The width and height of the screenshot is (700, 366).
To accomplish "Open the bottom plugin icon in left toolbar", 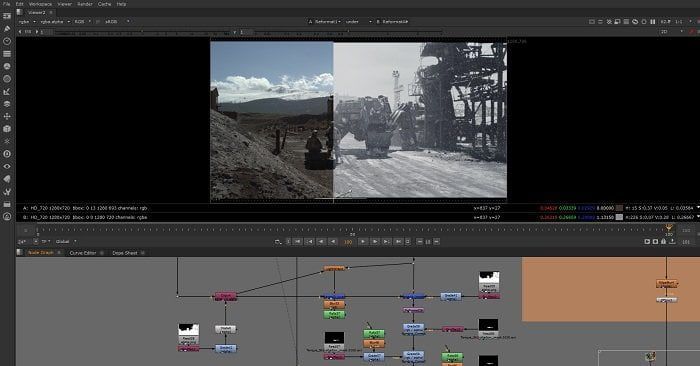I will coord(7,216).
